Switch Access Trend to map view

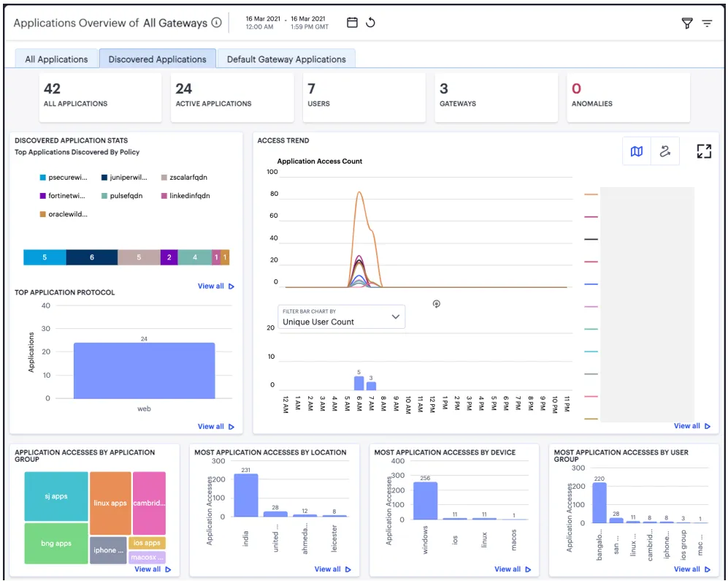[x=637, y=151]
